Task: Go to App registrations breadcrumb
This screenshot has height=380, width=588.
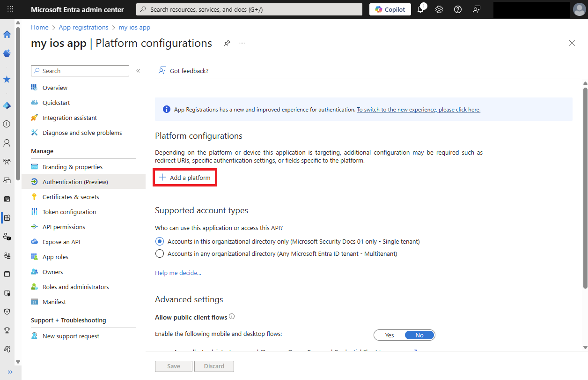Action: (83, 28)
